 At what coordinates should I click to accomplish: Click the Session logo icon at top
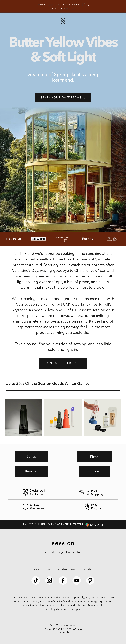(x=63, y=21)
